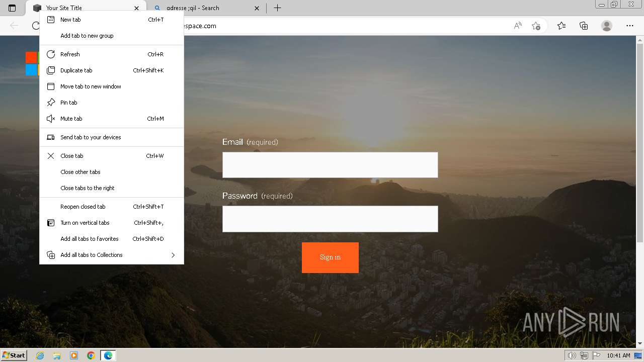Open the profile avatar icon
Screen dimensions: 644x362
click(x=607, y=26)
